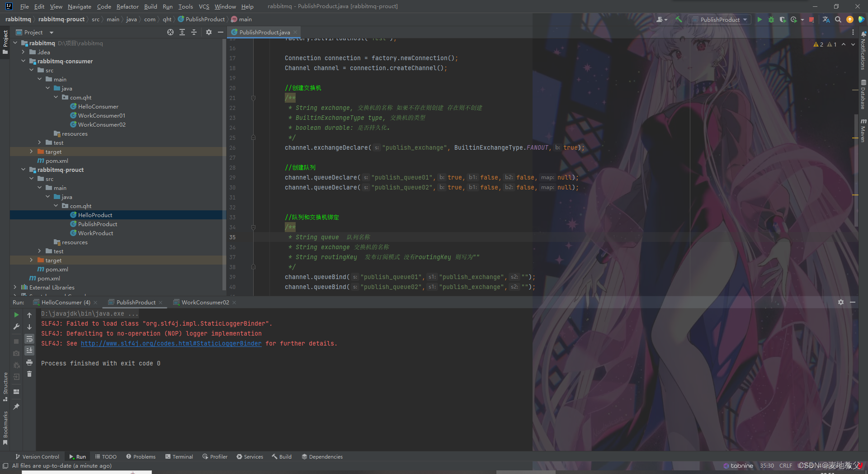Open WorkConsumer01 class in tree
This screenshot has width=868, height=474.
[x=101, y=115]
